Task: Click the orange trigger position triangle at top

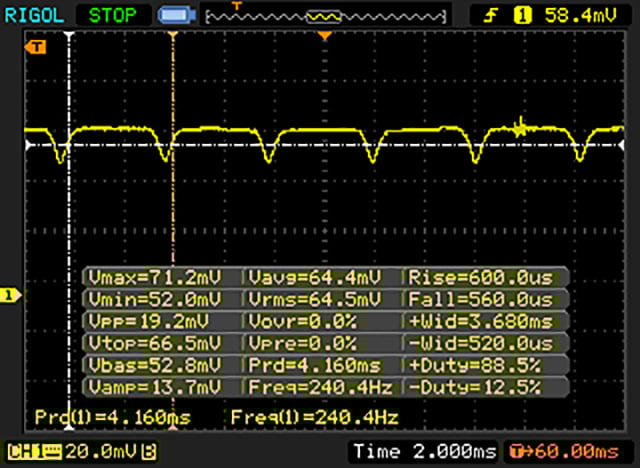Action: click(324, 36)
